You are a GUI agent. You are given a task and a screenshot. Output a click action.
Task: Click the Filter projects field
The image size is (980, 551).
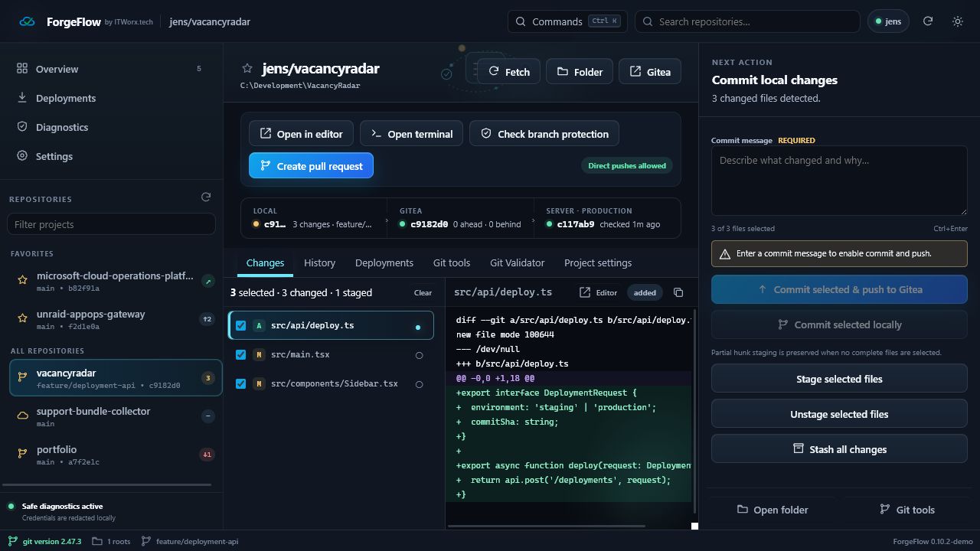(x=111, y=224)
